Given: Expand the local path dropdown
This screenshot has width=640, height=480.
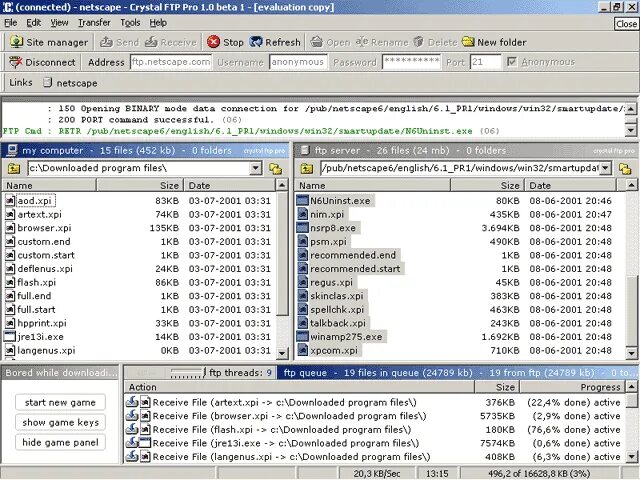Looking at the screenshot, I should [256, 168].
